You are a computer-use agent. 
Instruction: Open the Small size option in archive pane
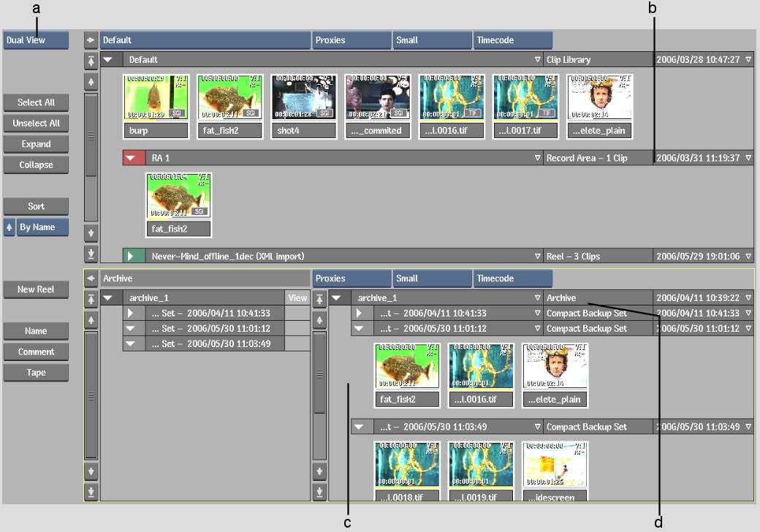[x=431, y=278]
